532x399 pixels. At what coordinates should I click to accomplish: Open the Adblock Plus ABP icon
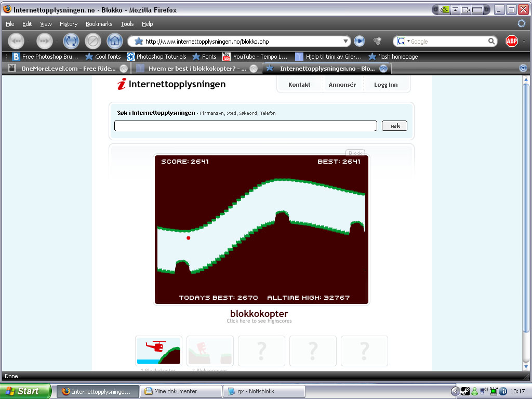[512, 42]
